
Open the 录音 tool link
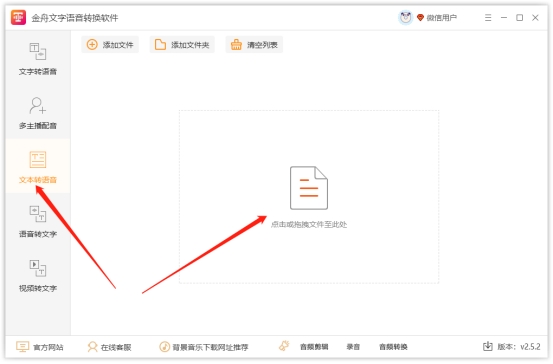[353, 347]
